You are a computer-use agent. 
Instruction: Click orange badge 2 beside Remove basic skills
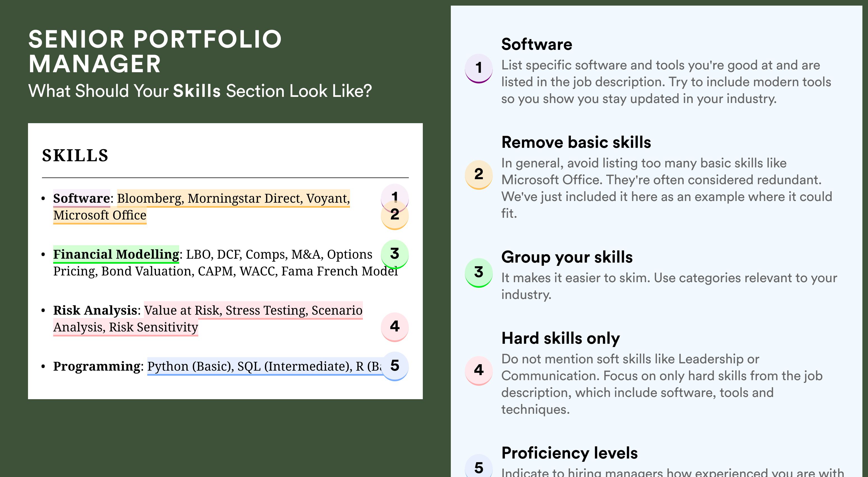point(479,174)
